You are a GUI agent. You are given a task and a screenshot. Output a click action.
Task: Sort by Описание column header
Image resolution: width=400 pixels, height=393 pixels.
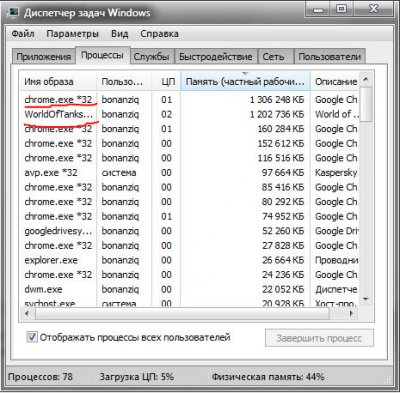click(x=335, y=82)
